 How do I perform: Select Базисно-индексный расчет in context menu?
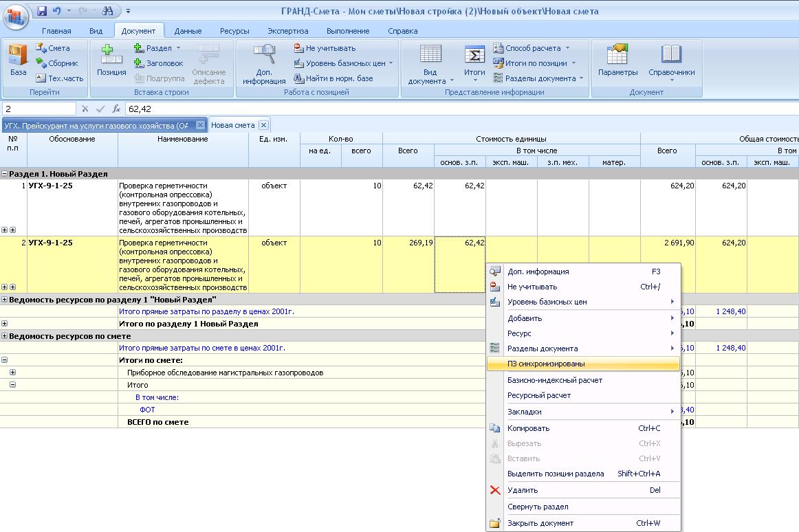pyautogui.click(x=554, y=380)
